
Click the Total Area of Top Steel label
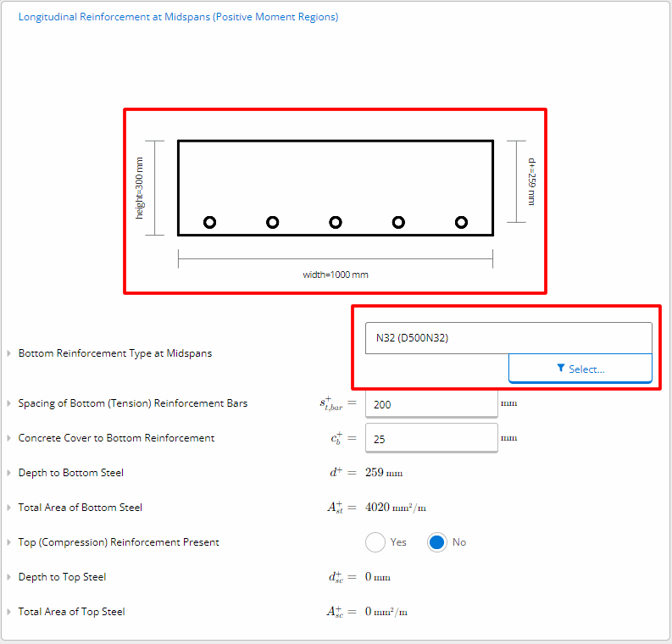[71, 612]
